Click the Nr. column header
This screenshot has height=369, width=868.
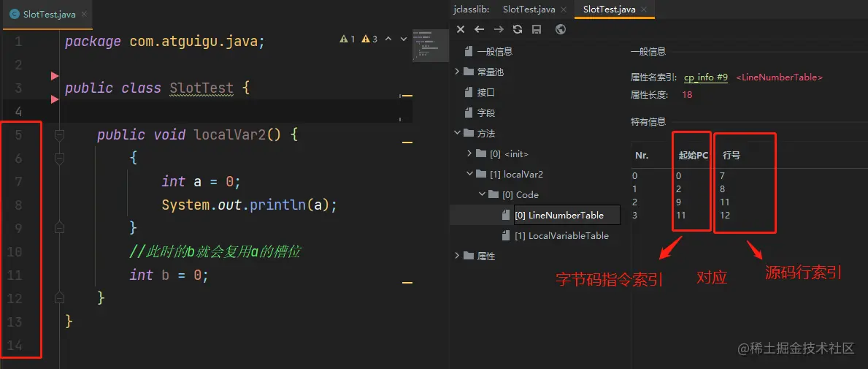pos(642,156)
